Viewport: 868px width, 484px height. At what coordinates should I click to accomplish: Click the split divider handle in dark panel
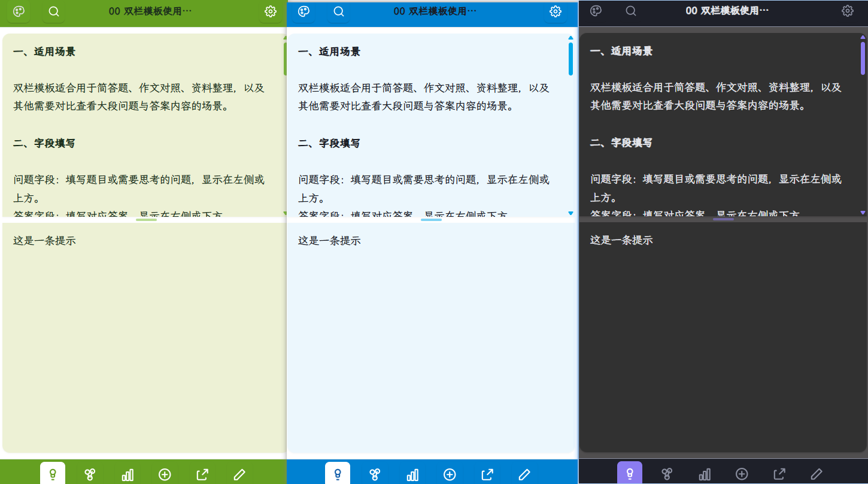coord(723,219)
